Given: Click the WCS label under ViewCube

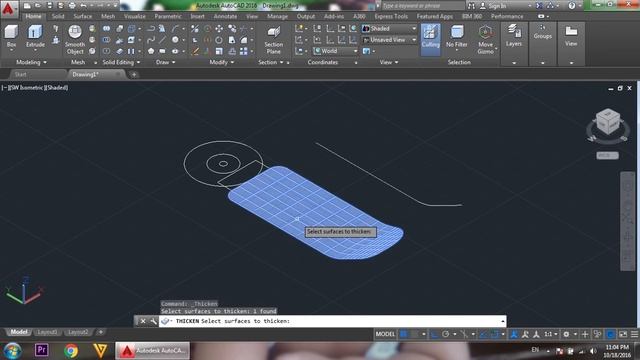Looking at the screenshot, I should coord(607,156).
